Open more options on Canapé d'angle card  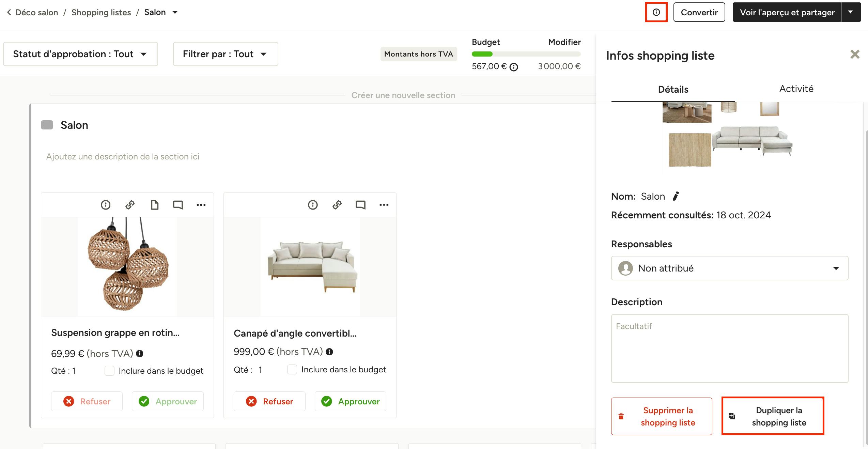click(x=384, y=205)
